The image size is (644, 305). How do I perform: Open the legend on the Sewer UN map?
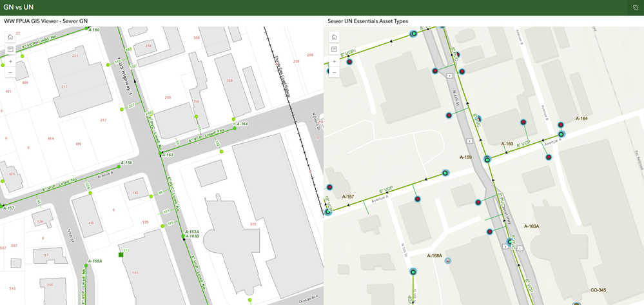[x=335, y=49]
